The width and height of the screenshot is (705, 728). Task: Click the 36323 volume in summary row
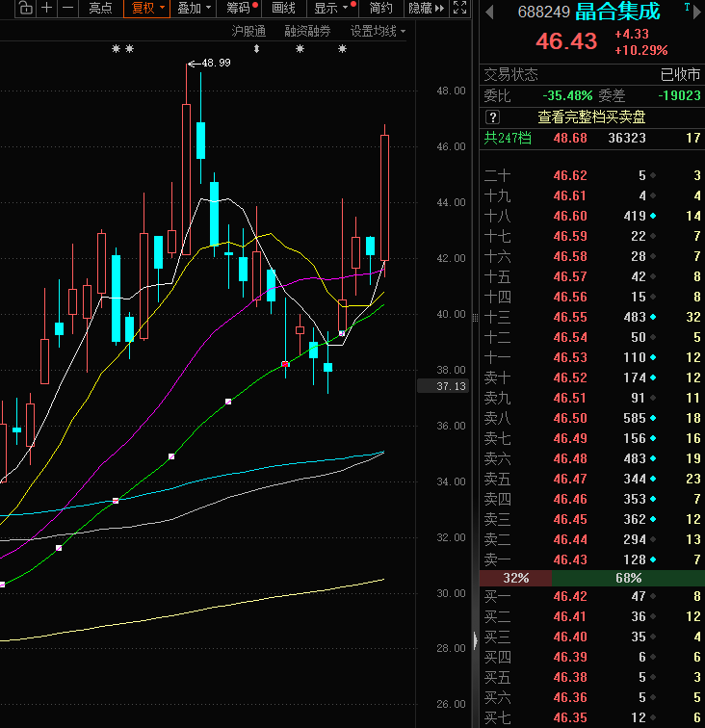point(627,138)
